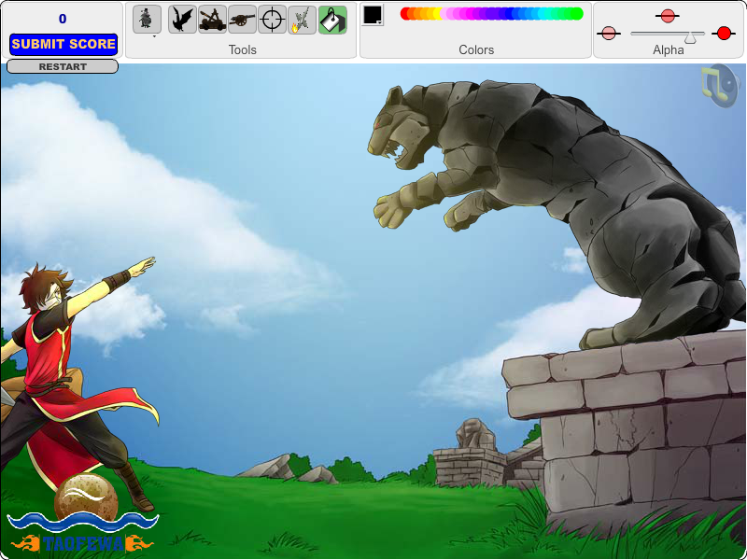Viewport: 747px width, 560px height.
Task: Mute music with the speaker icon
Action: (x=719, y=86)
